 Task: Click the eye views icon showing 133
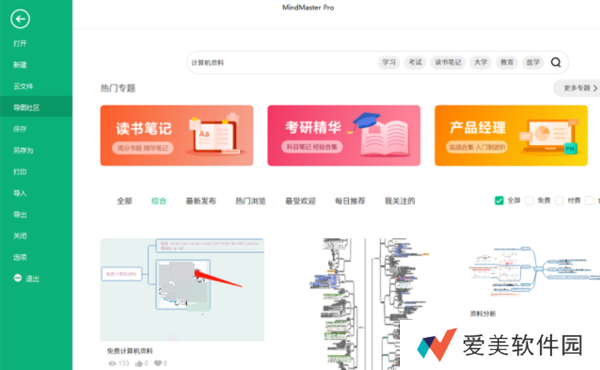(112, 363)
